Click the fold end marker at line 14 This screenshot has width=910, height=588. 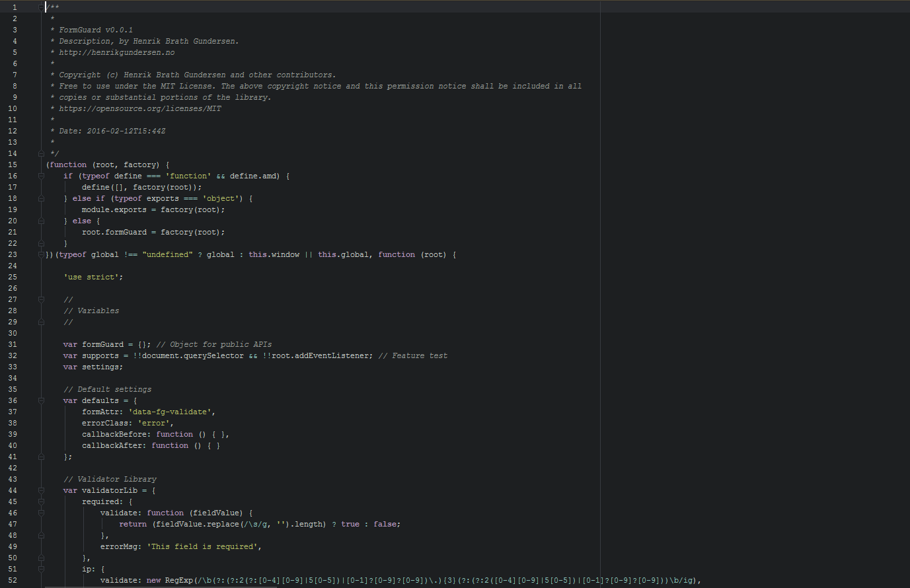(41, 153)
